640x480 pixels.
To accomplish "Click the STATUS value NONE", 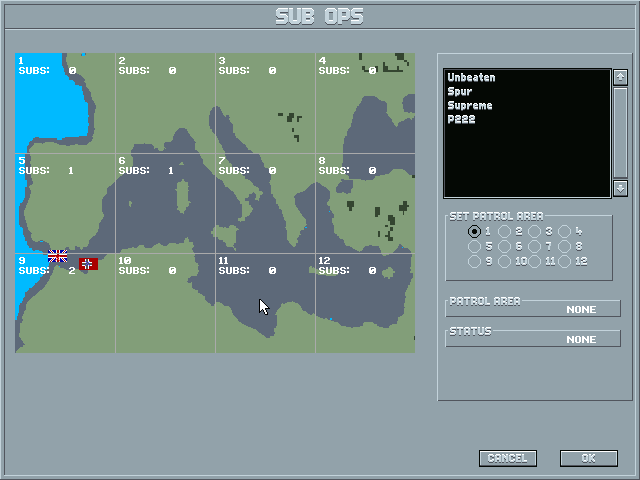I will pos(581,340).
